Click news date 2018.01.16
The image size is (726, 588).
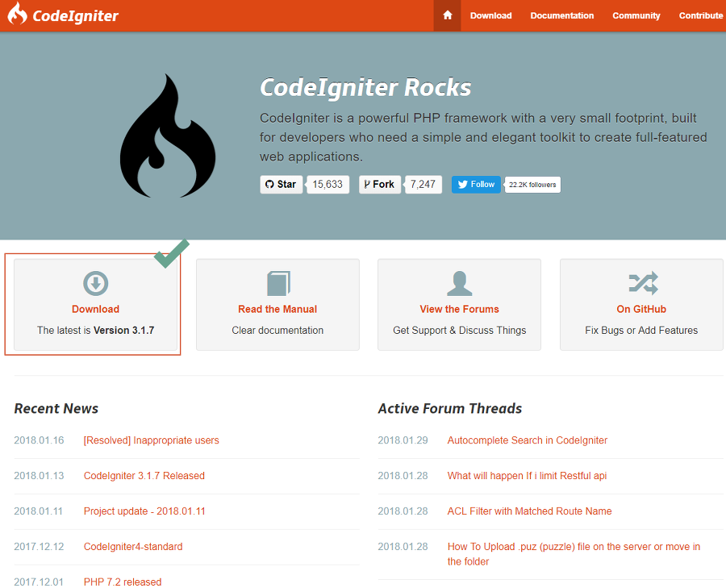pyautogui.click(x=39, y=440)
